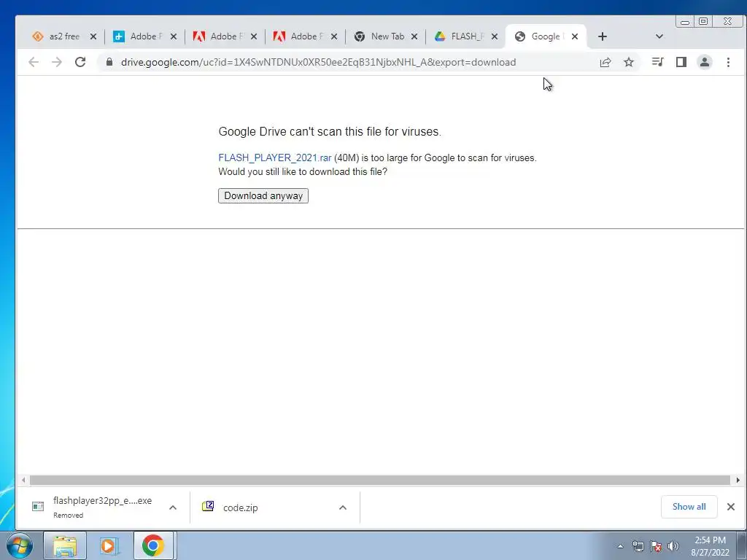747x560 pixels.
Task: Expand code.zip download options
Action: click(x=343, y=507)
